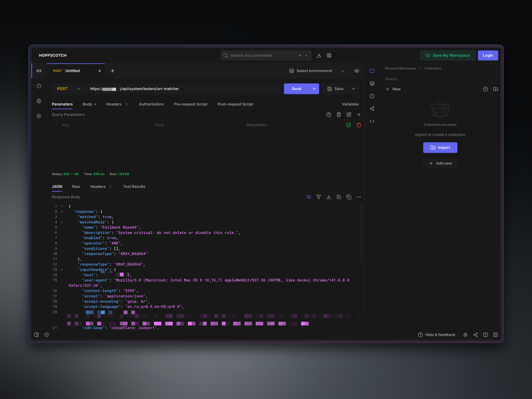
Task: Switch to the Headers request tab
Action: (x=114, y=104)
